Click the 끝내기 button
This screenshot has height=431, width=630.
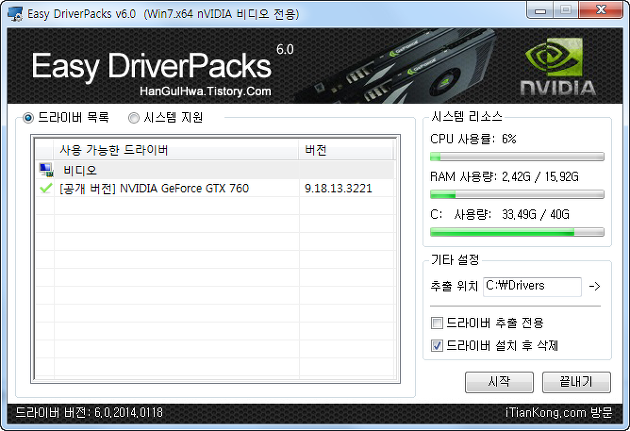click(x=576, y=382)
